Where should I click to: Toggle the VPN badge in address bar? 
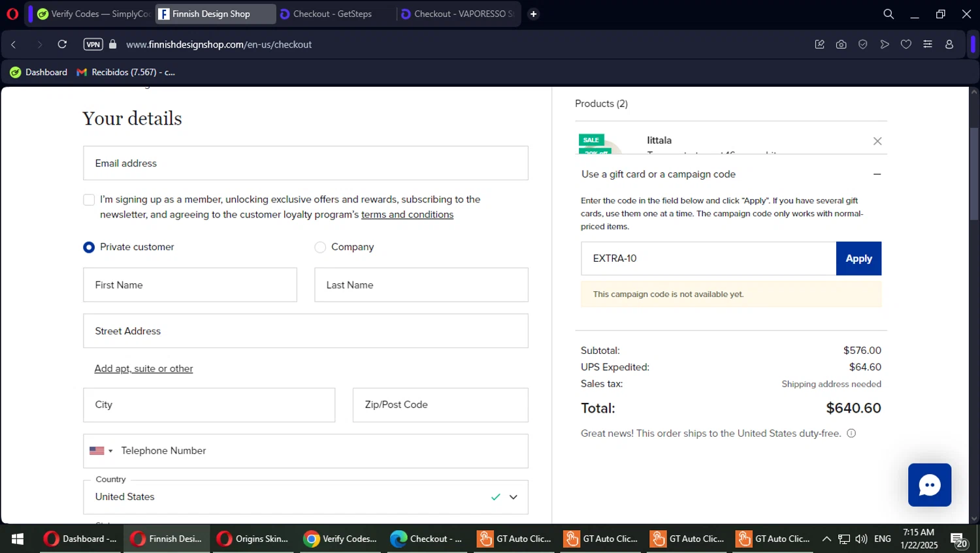tap(93, 44)
